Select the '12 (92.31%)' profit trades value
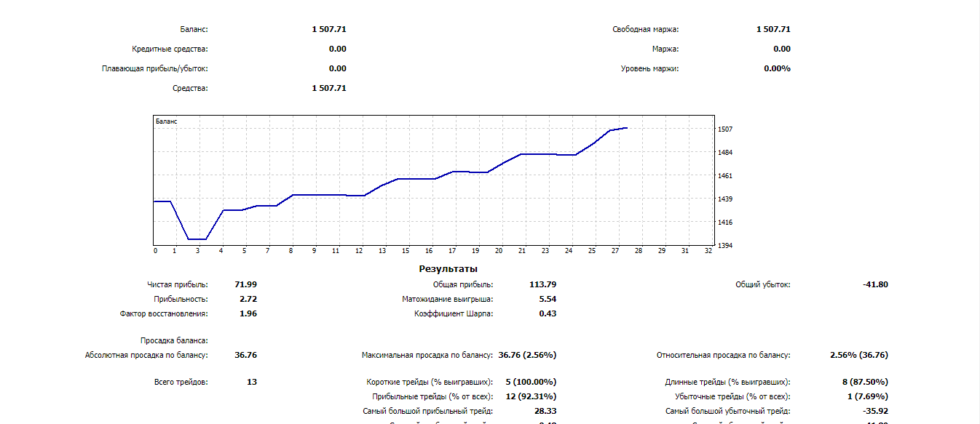The height and width of the screenshot is (424, 980). (x=531, y=397)
